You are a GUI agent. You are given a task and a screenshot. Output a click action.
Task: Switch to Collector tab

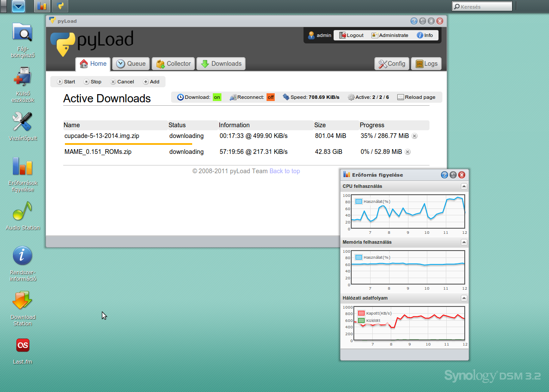(x=173, y=64)
